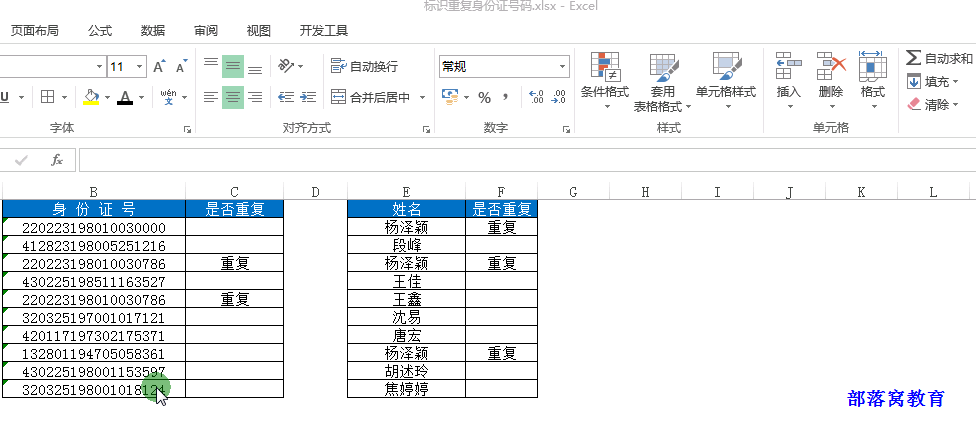Screen dimensions: 976x428
Task: Open Page Layout tab (页面布局)
Action: tap(34, 30)
